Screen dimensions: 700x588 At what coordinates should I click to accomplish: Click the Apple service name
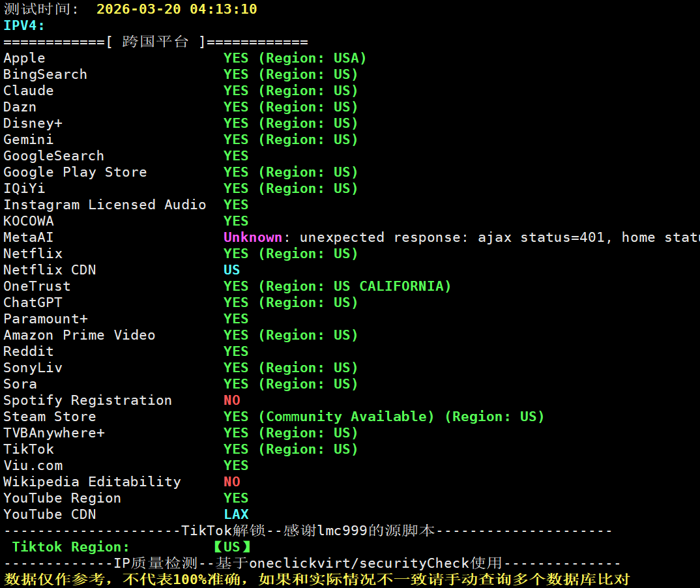pyautogui.click(x=24, y=58)
